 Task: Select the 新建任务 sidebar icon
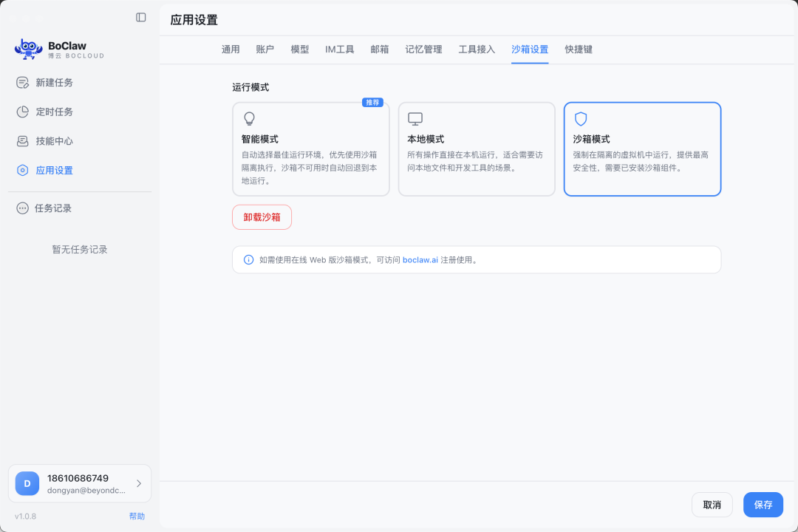(23, 82)
